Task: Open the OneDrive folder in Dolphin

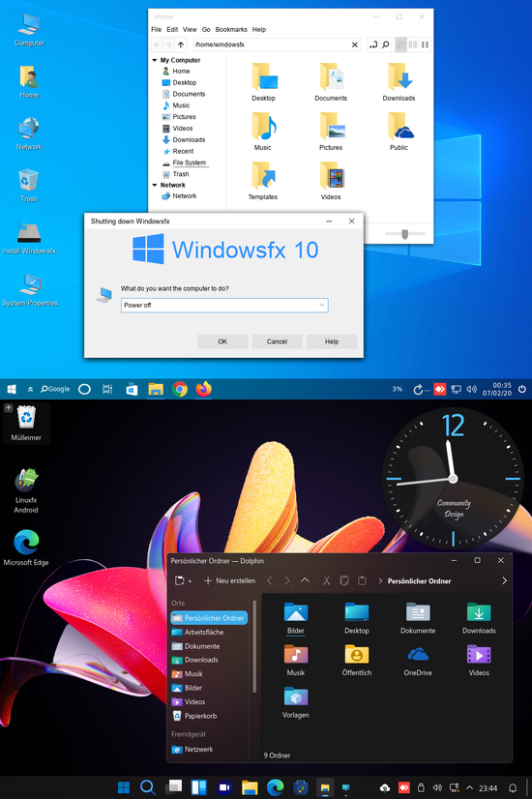Action: click(x=418, y=661)
